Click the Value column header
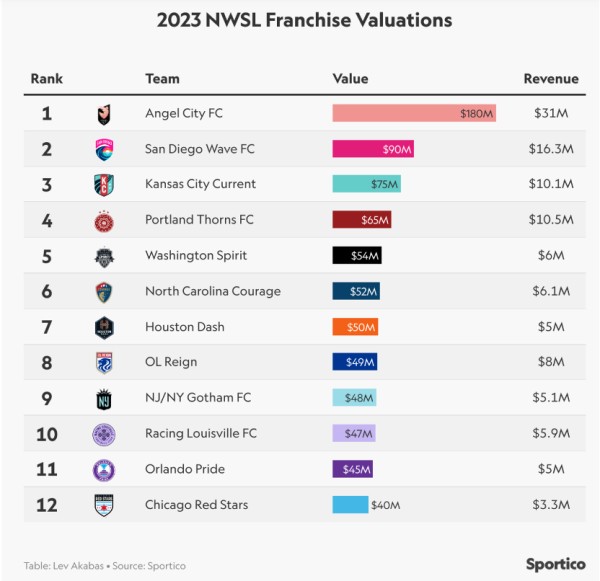600x581 pixels. 350,79
